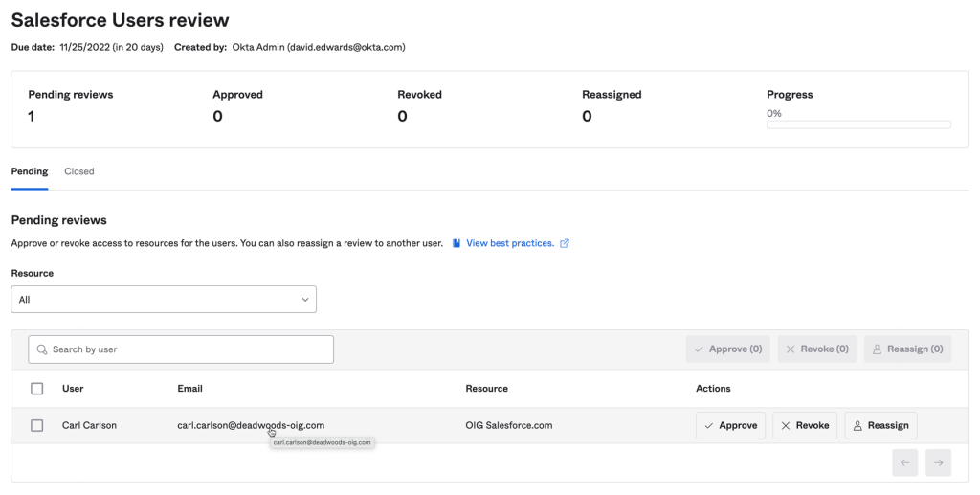Open the Resource dropdown set to All
Screen dimensions: 980x495
[x=164, y=300]
